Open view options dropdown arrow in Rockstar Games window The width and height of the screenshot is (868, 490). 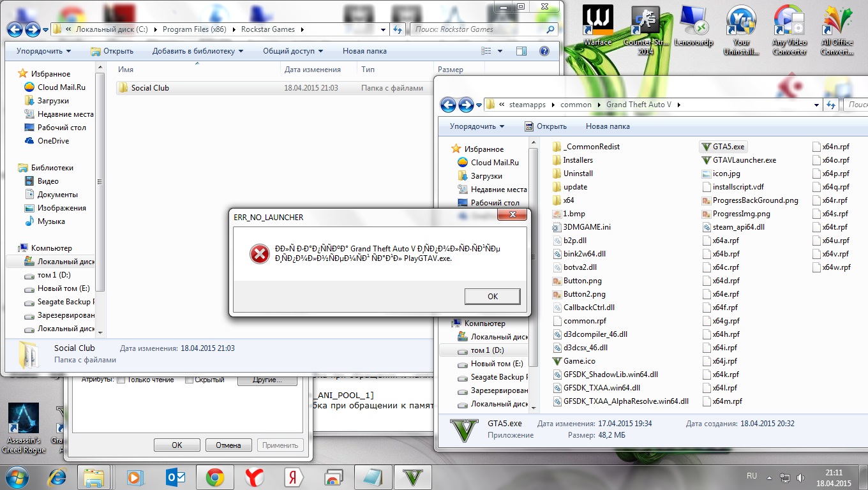(500, 51)
